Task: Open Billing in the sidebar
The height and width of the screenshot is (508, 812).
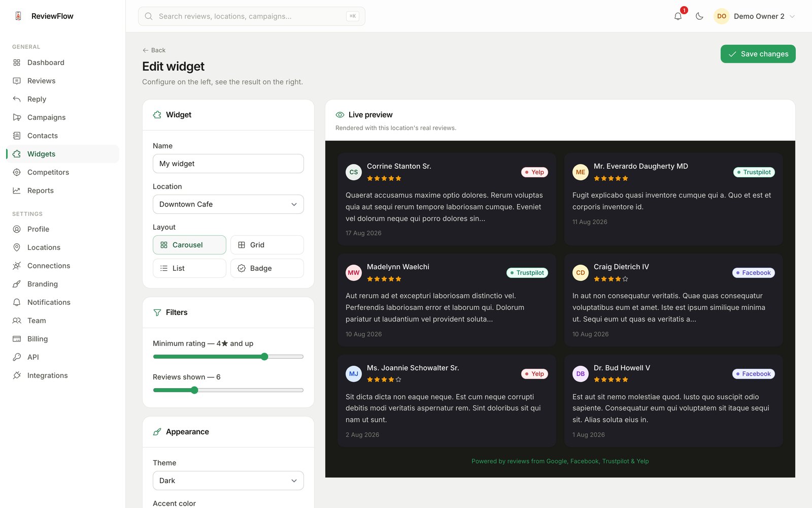Action: coord(63,339)
